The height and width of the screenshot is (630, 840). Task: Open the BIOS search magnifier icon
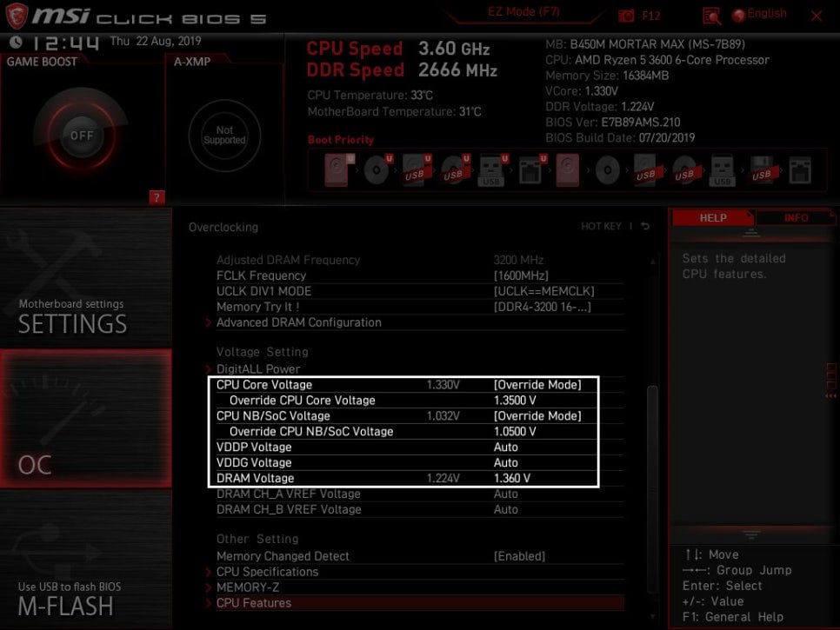click(x=711, y=16)
